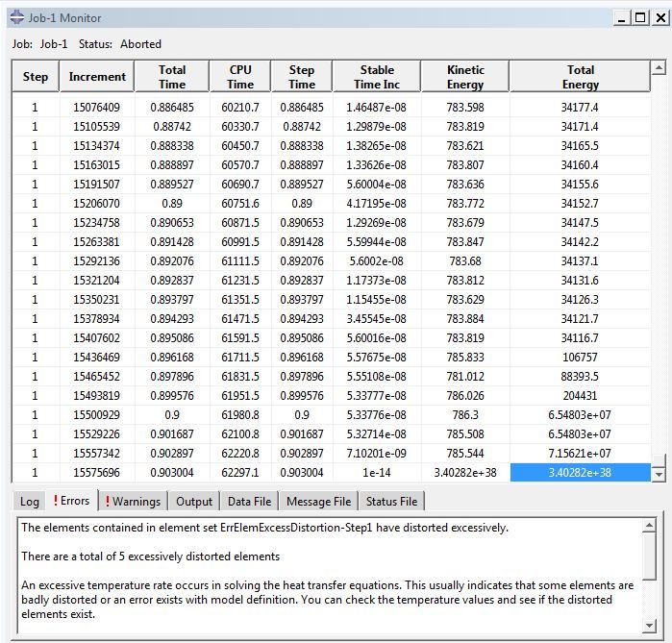Click the Total Energy column header
The width and height of the screenshot is (672, 643).
581,77
